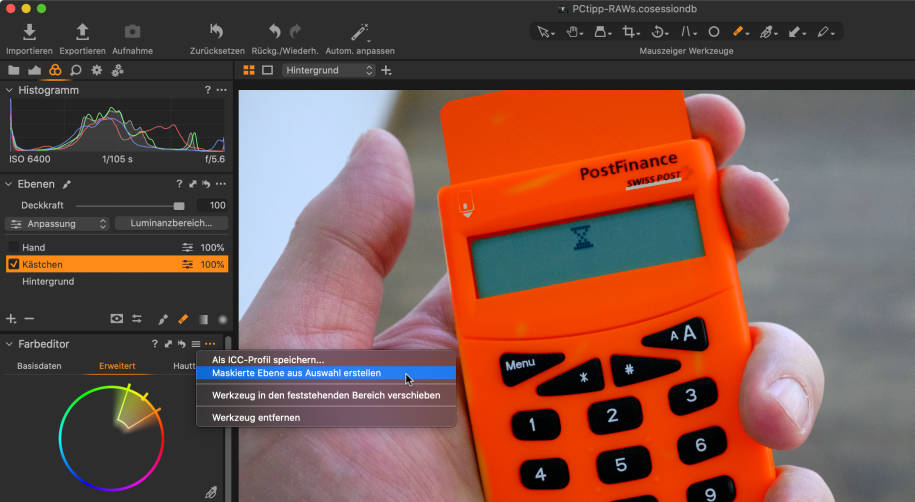Collapse the Farbeditor panel
Viewport: 915px width, 502px height.
coord(9,344)
